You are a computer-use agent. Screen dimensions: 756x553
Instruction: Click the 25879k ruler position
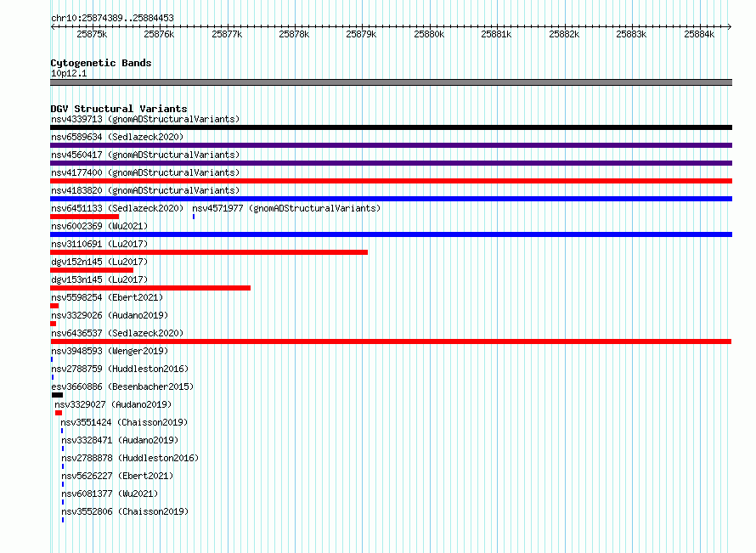361,34
